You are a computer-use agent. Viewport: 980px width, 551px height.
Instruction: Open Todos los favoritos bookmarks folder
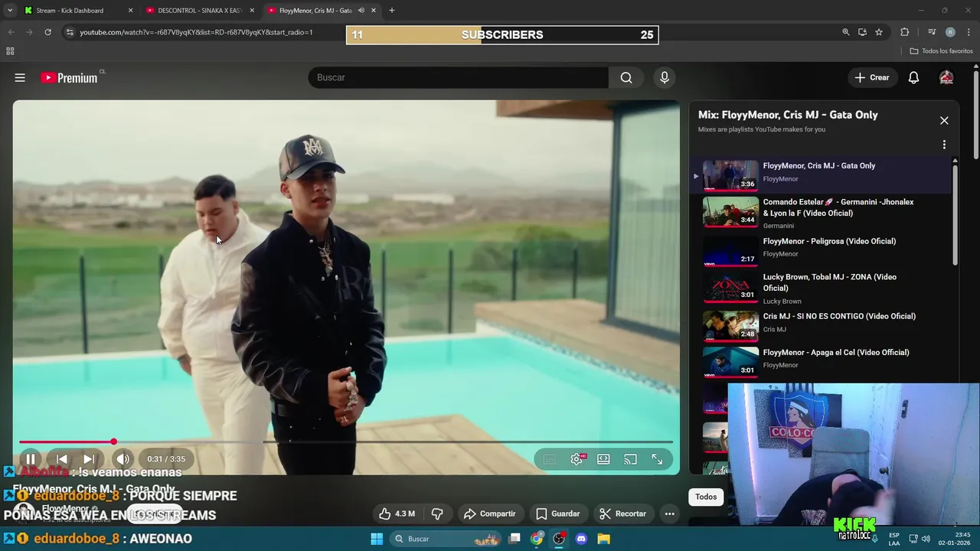click(x=941, y=51)
